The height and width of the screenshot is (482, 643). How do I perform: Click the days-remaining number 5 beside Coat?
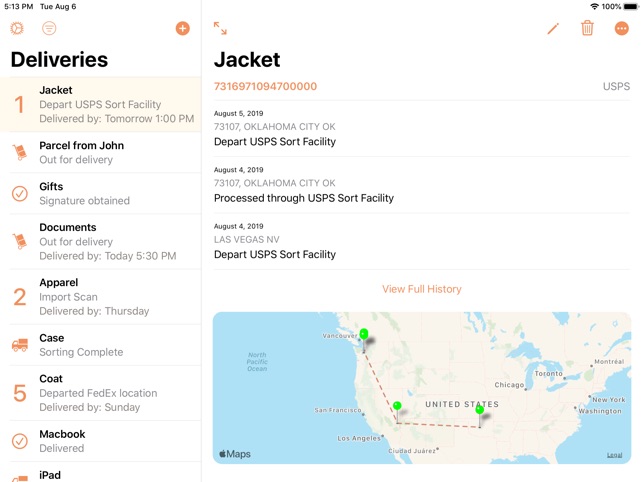point(20,393)
